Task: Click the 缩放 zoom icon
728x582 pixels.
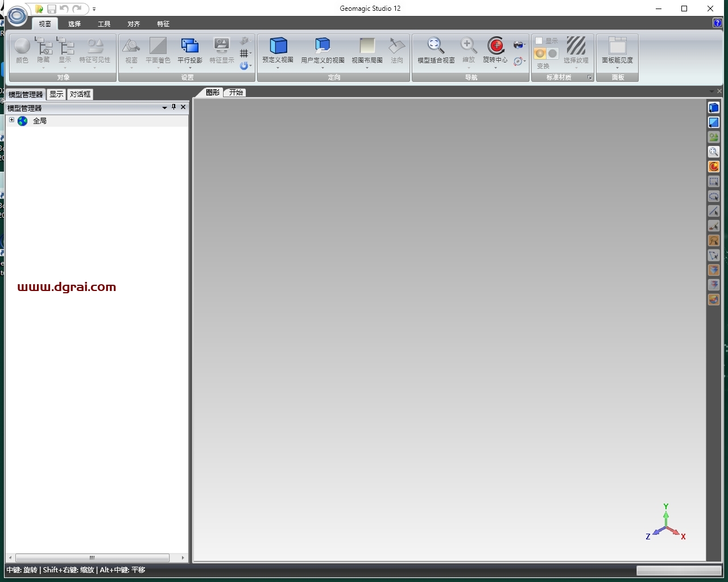Action: click(468, 45)
